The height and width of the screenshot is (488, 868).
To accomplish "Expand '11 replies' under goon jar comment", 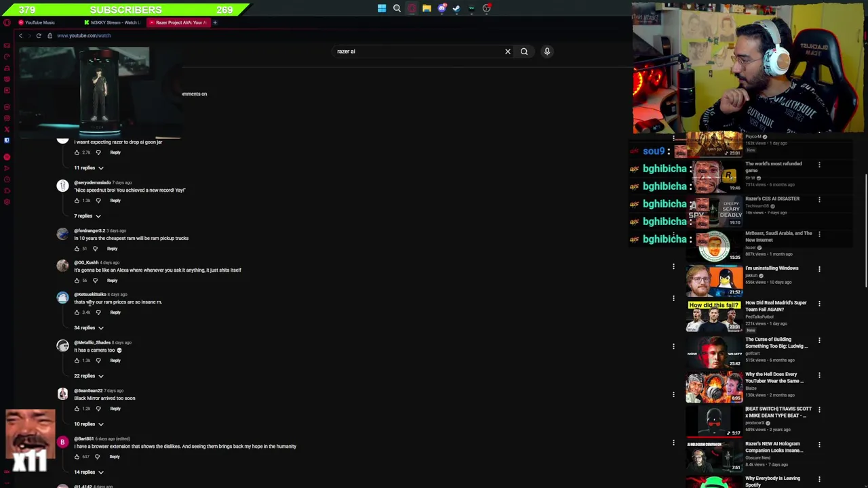I will tap(89, 168).
